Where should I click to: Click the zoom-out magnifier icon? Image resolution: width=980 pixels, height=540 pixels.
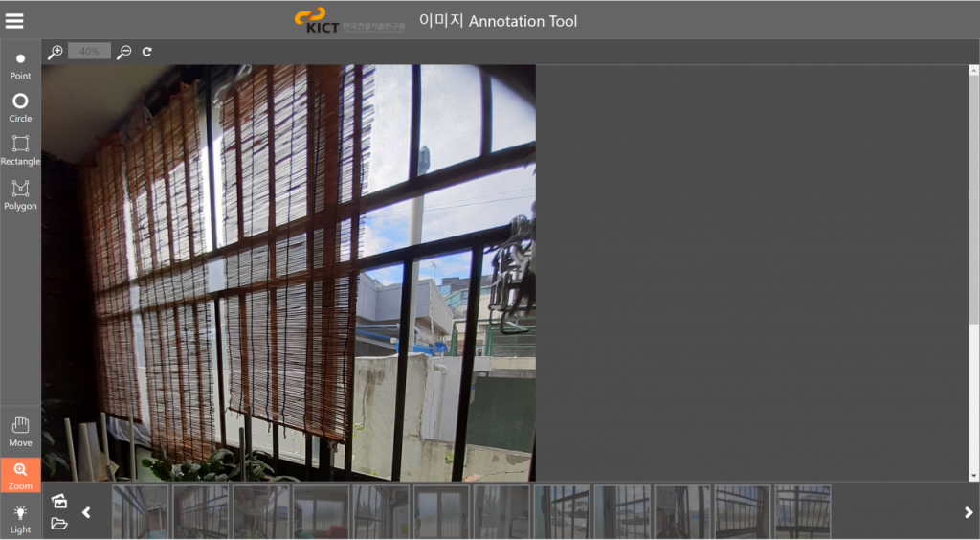point(123,52)
